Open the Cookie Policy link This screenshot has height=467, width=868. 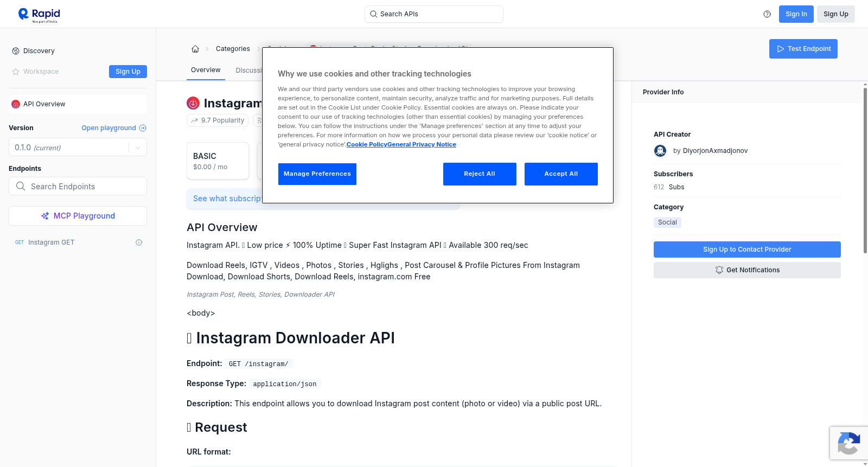pyautogui.click(x=367, y=144)
